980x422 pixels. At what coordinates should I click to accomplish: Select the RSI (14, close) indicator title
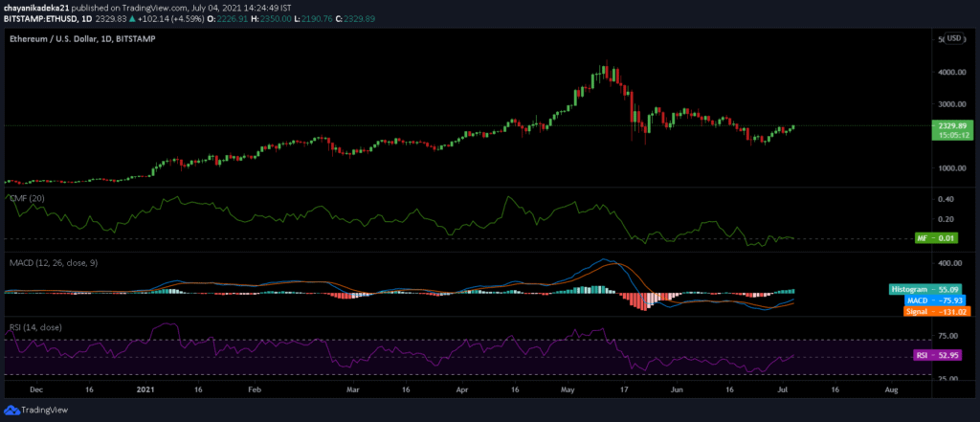(35, 327)
